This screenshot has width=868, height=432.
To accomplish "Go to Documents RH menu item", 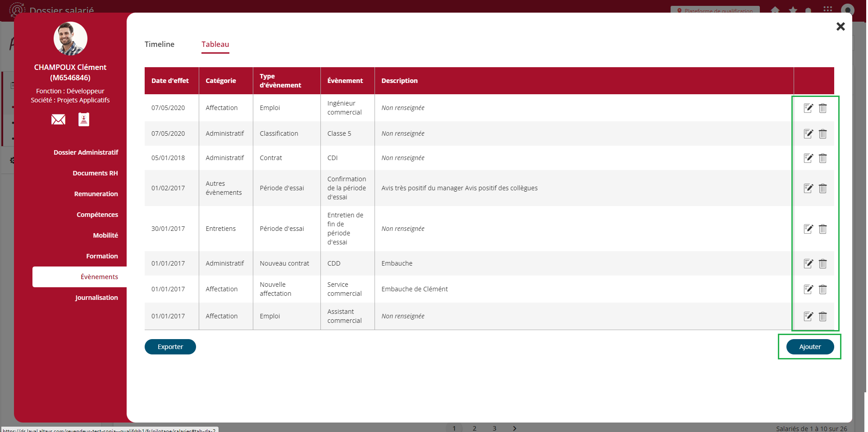I will click(95, 173).
